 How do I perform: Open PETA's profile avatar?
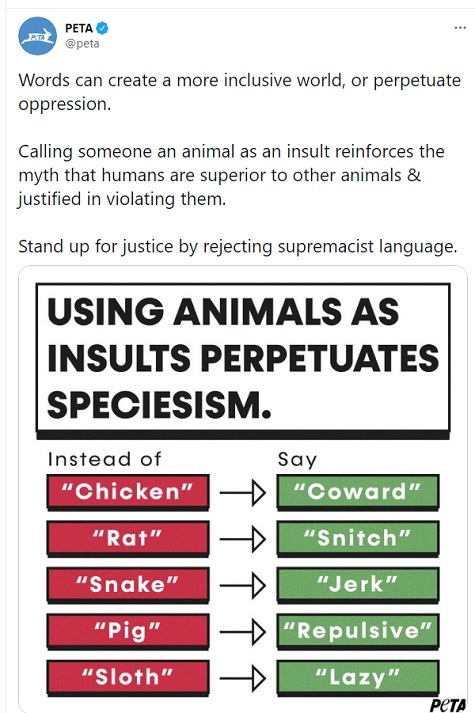37,36
